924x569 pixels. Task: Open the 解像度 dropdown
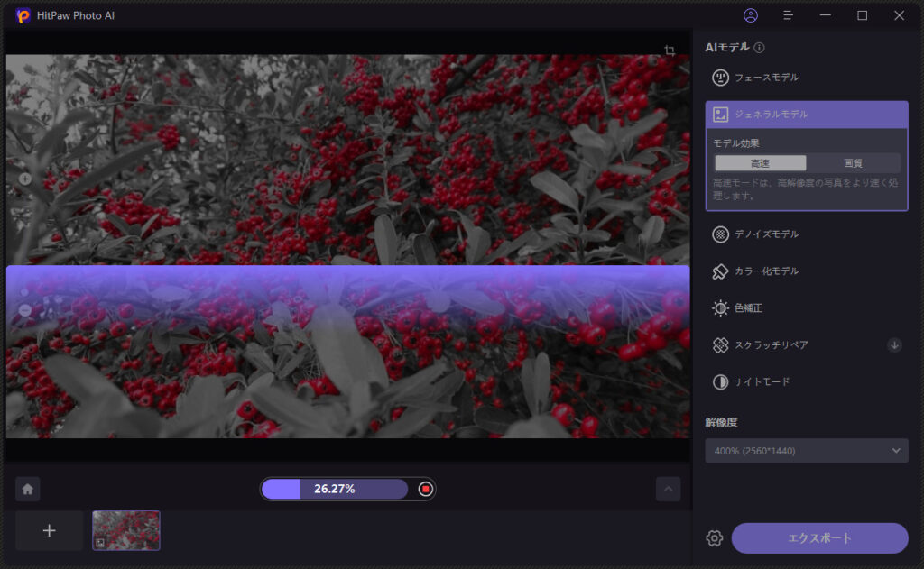pyautogui.click(x=806, y=451)
